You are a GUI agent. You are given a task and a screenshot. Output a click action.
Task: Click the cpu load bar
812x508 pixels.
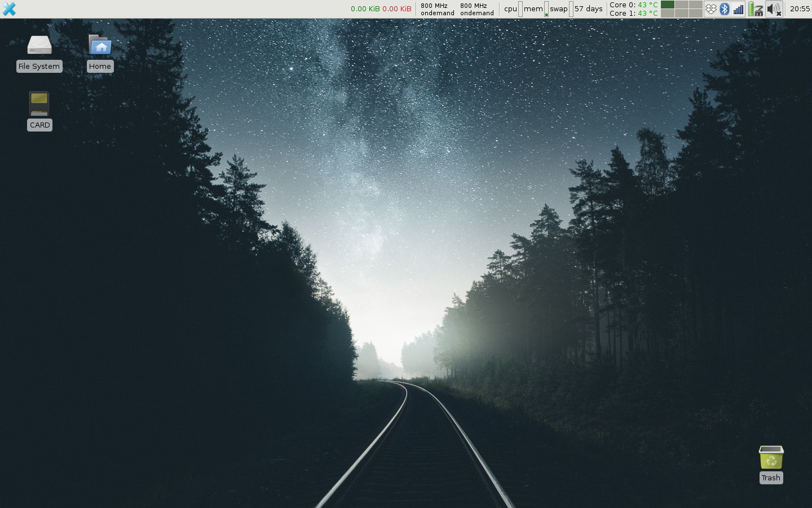coord(520,9)
